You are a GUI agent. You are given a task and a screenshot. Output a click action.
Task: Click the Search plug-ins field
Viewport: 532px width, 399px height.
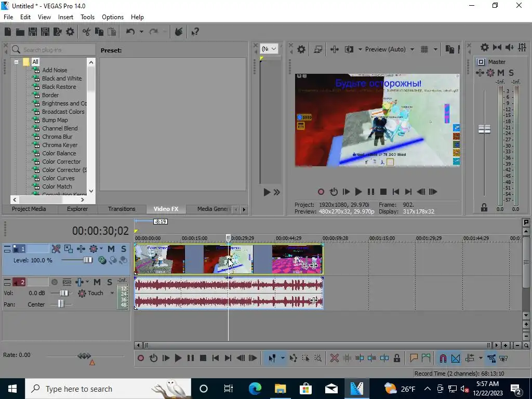tap(53, 50)
